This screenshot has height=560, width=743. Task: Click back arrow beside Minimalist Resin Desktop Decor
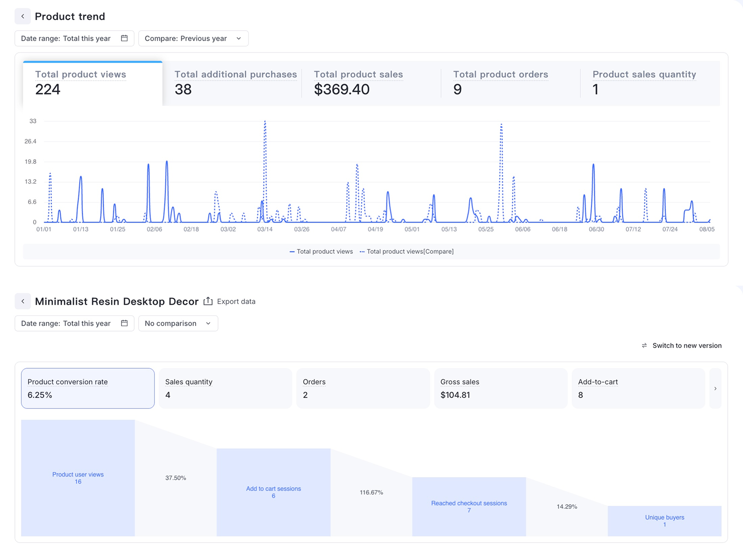(23, 301)
